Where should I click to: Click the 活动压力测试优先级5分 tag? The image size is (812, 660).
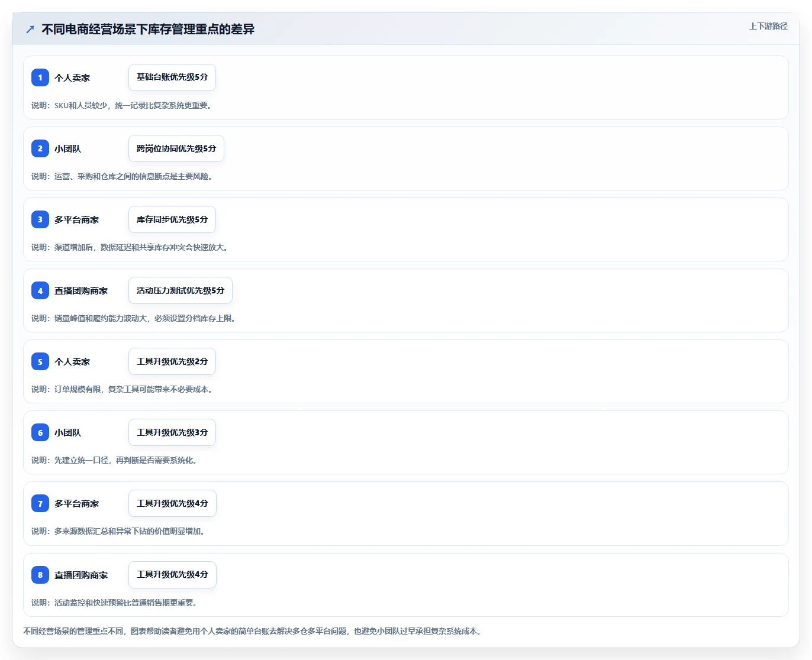[x=181, y=290]
